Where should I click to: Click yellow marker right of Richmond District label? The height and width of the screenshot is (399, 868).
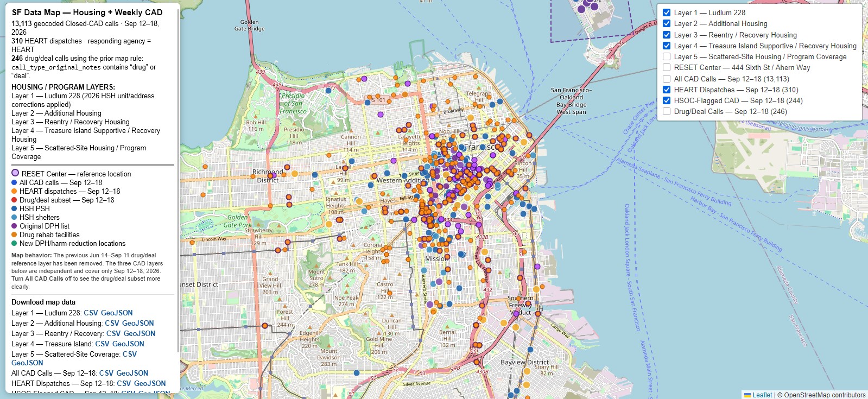tap(294, 174)
